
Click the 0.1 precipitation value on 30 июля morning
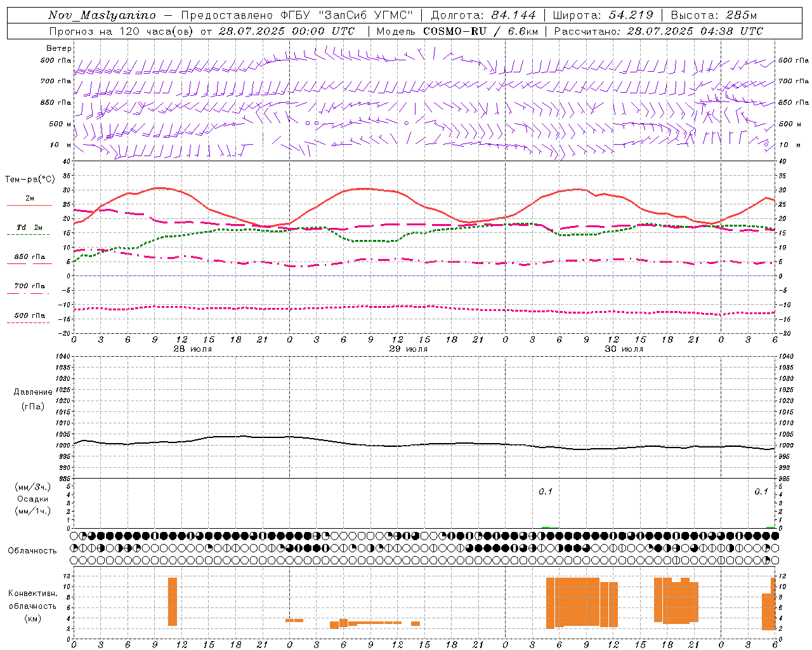[x=546, y=491]
